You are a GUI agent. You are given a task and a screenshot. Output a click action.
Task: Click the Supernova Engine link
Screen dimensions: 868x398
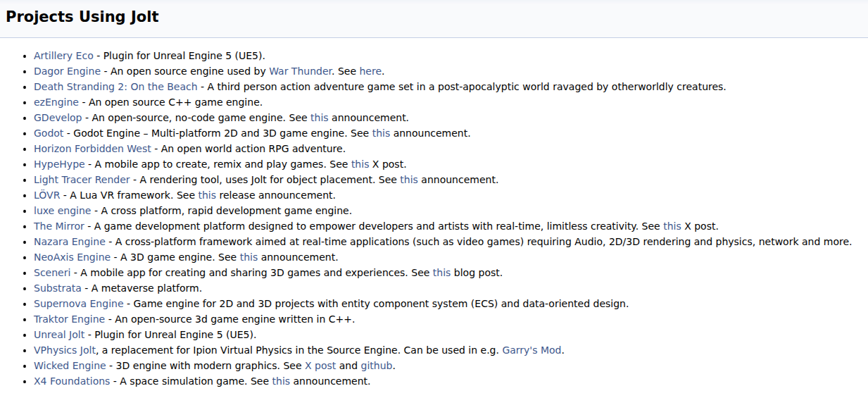pos(78,304)
